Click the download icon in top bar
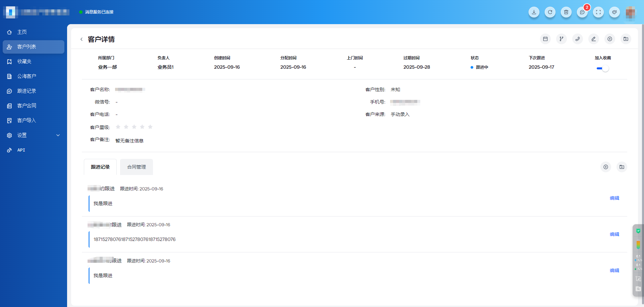 click(534, 12)
